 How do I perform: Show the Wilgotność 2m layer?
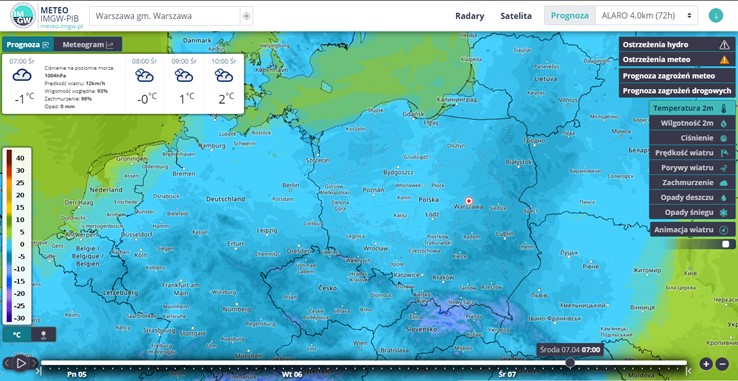tap(692, 123)
